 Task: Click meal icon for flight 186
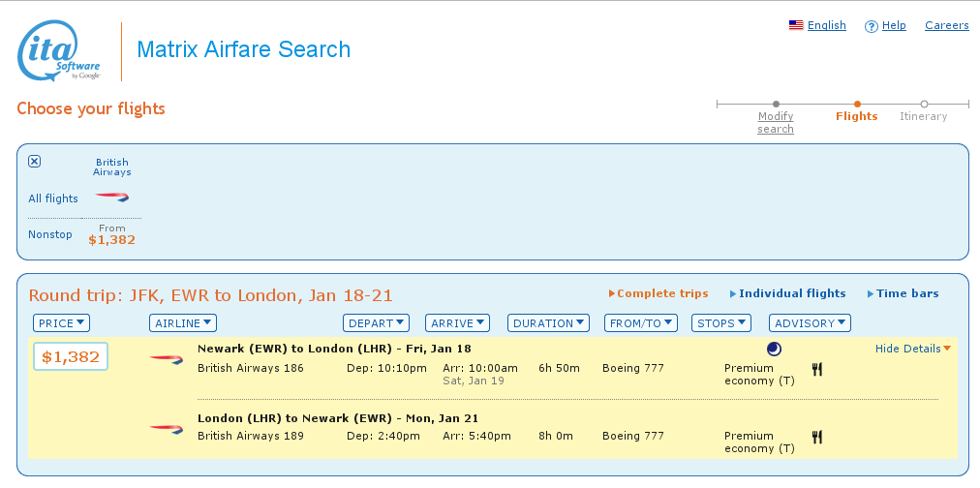pos(816,369)
